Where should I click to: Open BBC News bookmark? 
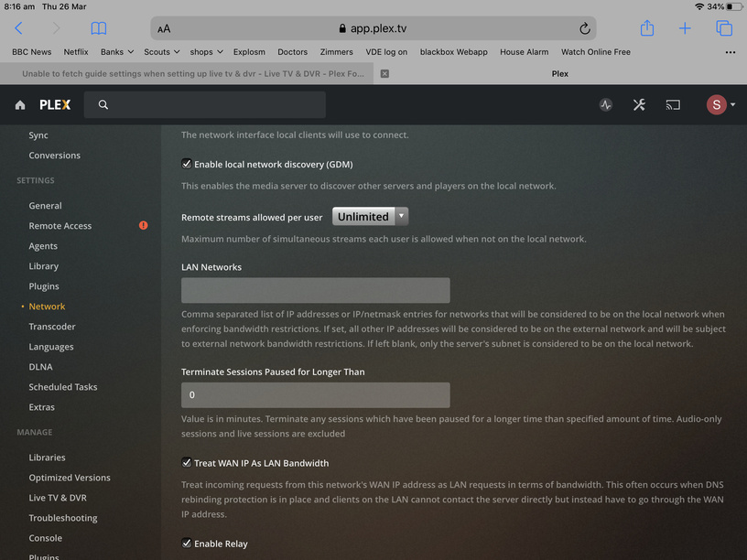[31, 52]
